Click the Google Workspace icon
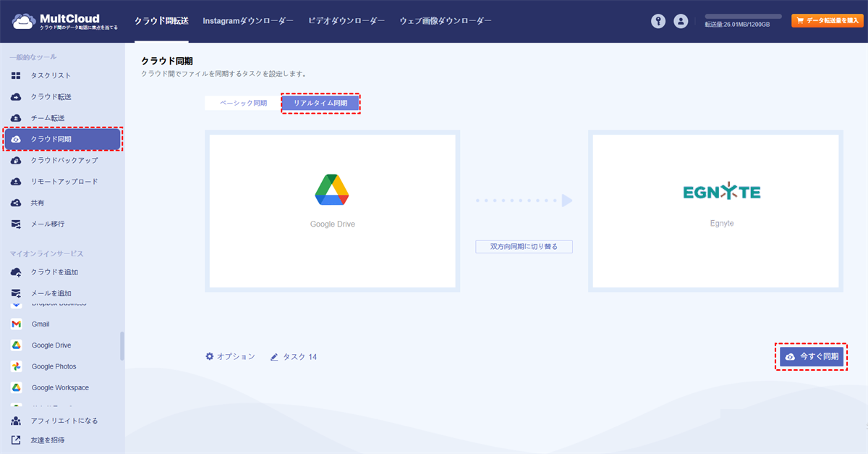 coord(16,387)
